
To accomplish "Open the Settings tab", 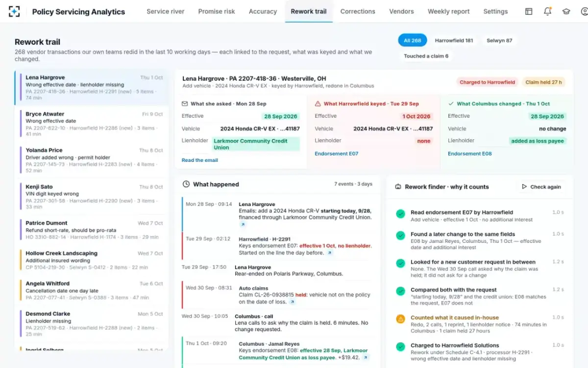I will (x=495, y=11).
